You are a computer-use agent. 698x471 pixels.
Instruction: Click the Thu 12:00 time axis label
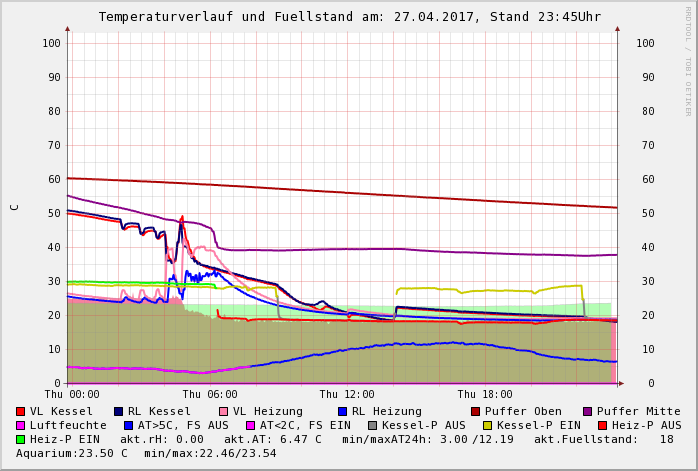pyautogui.click(x=347, y=394)
